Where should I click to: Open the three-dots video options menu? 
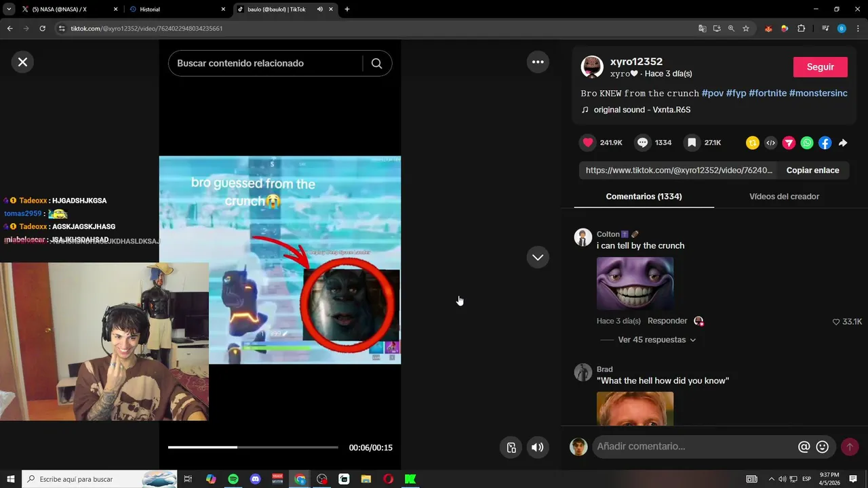pyautogui.click(x=538, y=62)
